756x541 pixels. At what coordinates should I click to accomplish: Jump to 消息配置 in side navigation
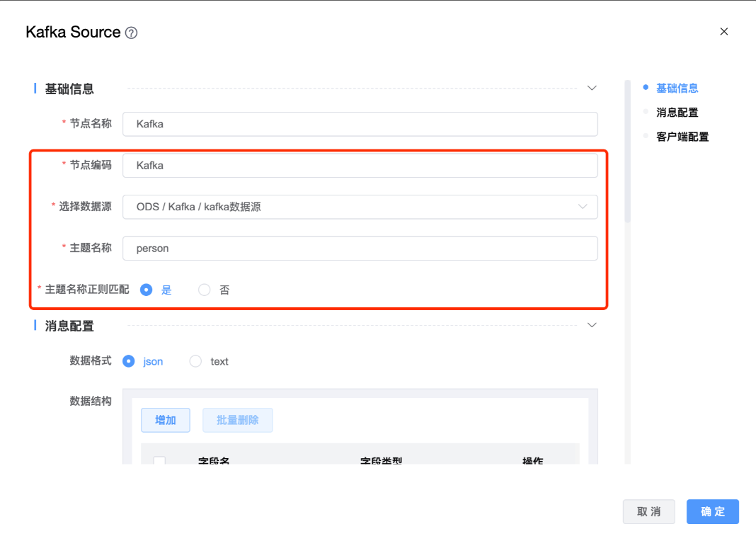click(677, 113)
